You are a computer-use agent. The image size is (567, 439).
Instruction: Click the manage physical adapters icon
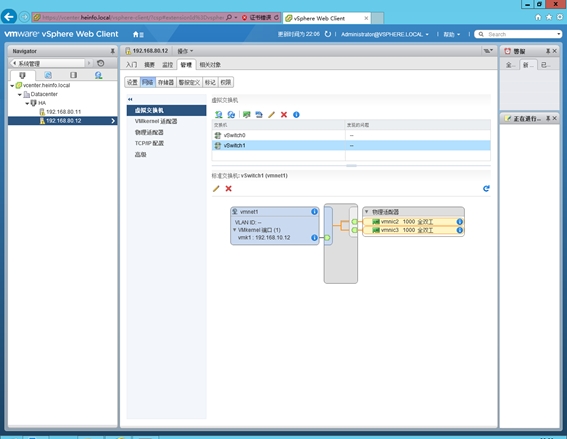pyautogui.click(x=247, y=115)
